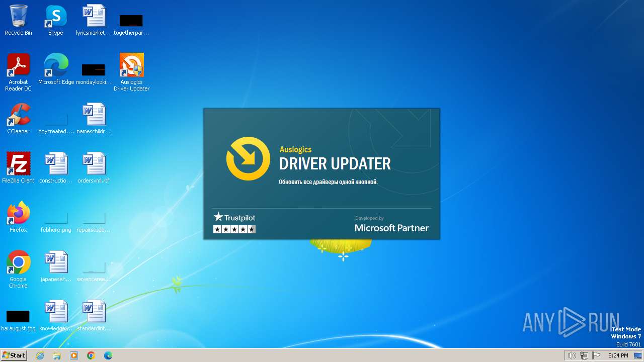This screenshot has height=362, width=644.
Task: Open the lyricsmarket Word document icon
Action: (x=94, y=20)
